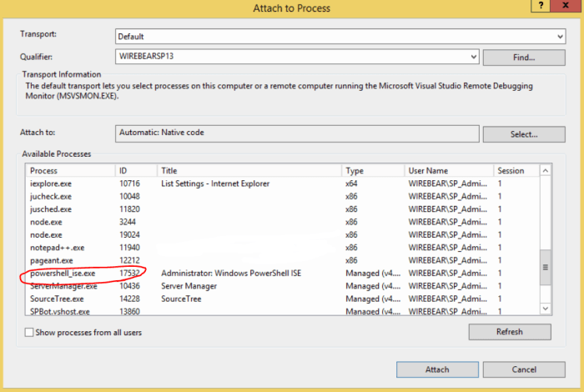Expand the Qualifier combo box arrow
Image resolution: width=584 pixels, height=392 pixels.
tap(473, 58)
